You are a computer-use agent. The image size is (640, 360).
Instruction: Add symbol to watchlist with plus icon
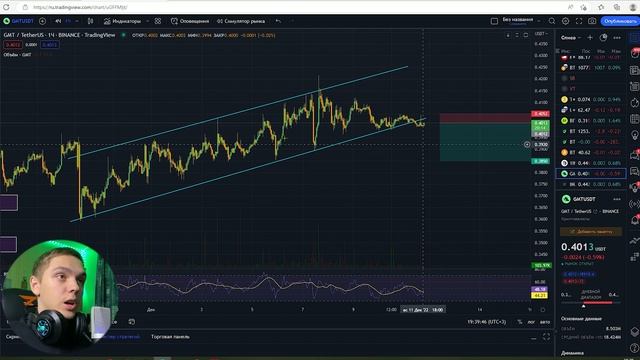pyautogui.click(x=590, y=38)
